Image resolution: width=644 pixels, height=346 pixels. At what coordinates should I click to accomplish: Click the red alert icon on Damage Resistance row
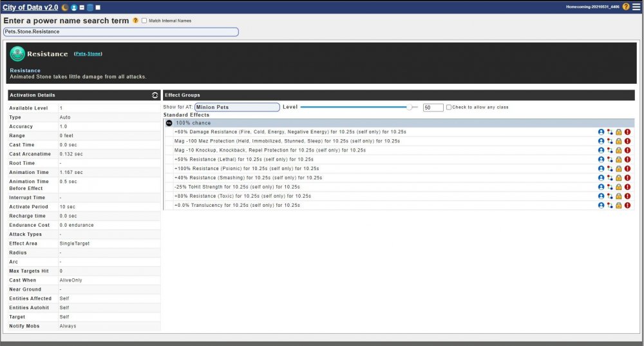click(627, 132)
